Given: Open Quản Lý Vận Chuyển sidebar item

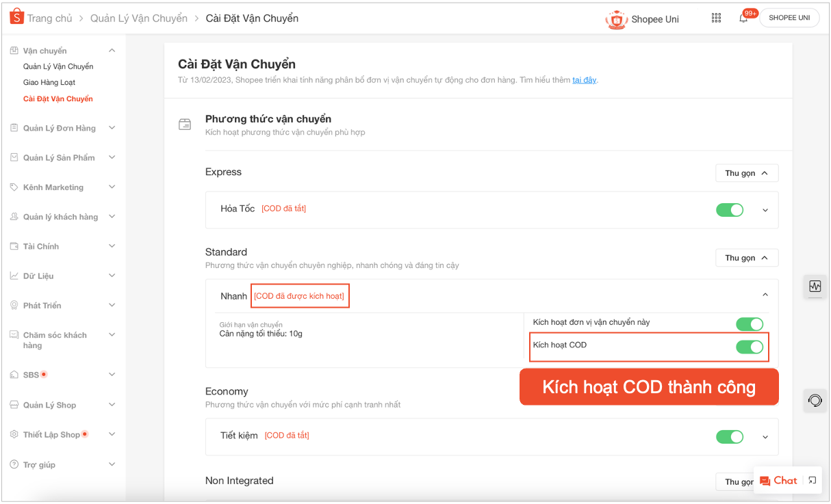Looking at the screenshot, I should pyautogui.click(x=58, y=66).
